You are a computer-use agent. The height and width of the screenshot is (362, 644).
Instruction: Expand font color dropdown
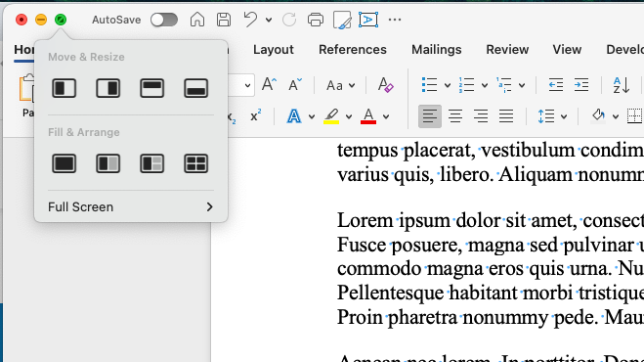click(x=386, y=116)
